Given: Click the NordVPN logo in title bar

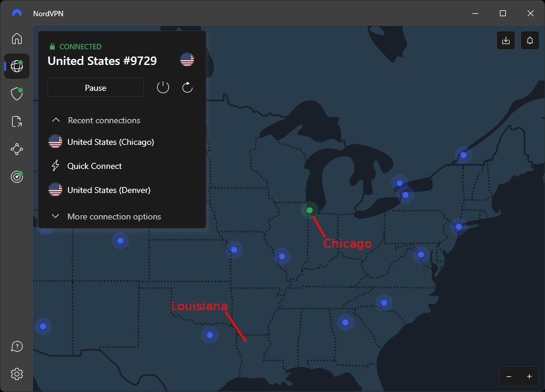Looking at the screenshot, I should coord(17,13).
